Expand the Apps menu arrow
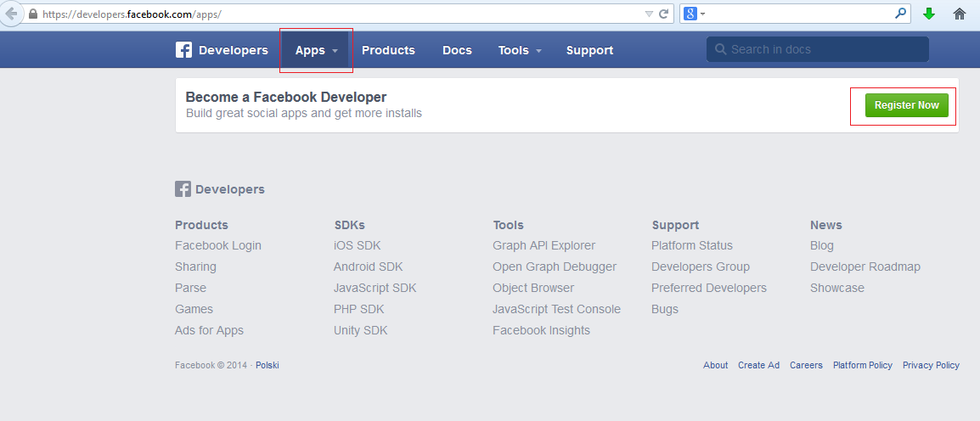The width and height of the screenshot is (980, 421). pos(335,51)
